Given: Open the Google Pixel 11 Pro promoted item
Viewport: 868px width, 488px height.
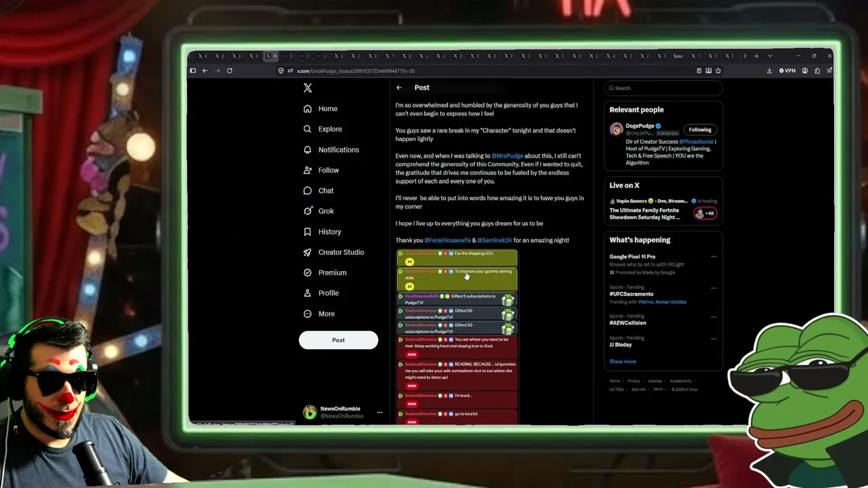Looking at the screenshot, I should (x=632, y=257).
